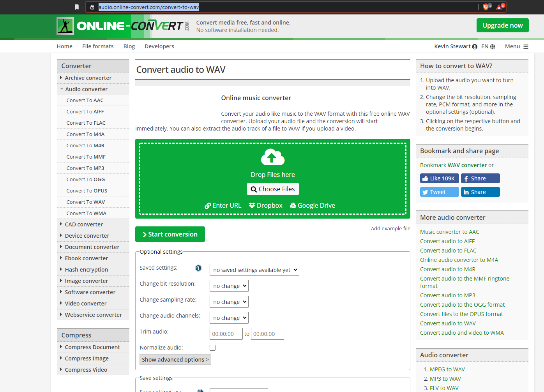
Task: Expand the Ebook converter section
Action: pos(93,258)
